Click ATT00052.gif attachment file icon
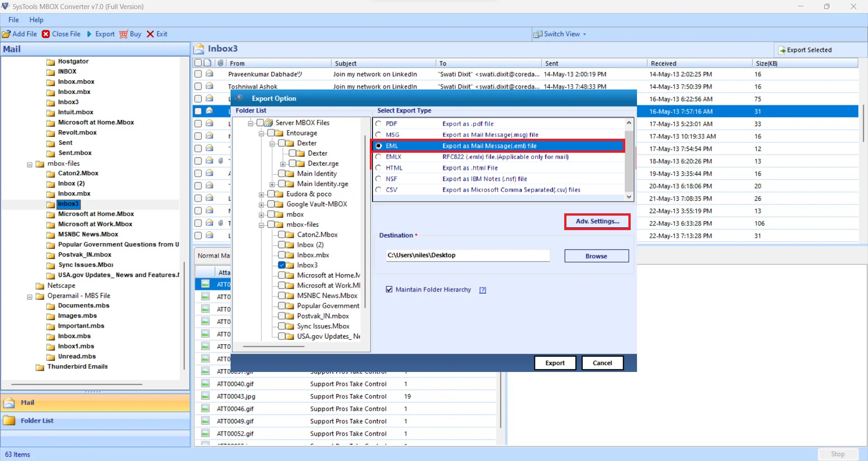Viewport: 868px width, 461px height. pos(205,433)
